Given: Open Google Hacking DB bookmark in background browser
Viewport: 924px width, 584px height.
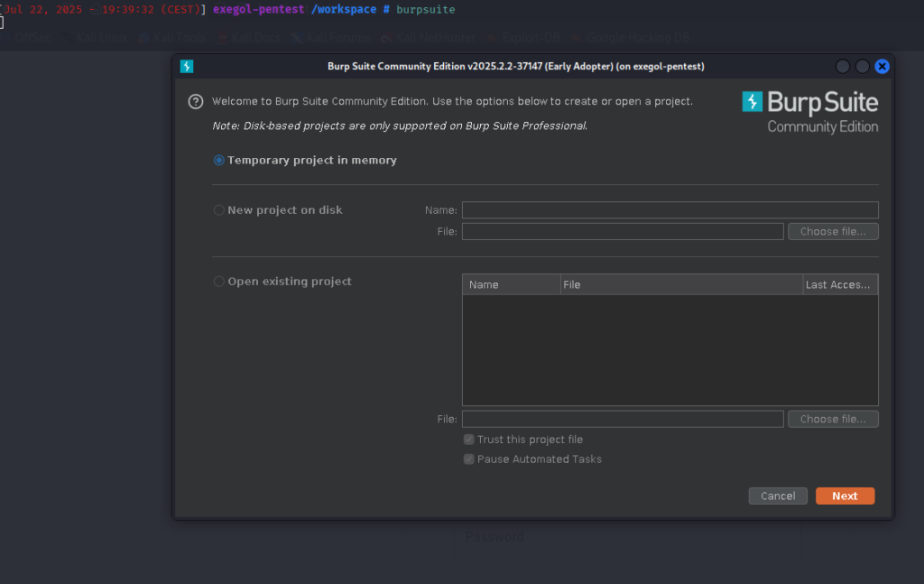Looking at the screenshot, I should click(x=631, y=38).
